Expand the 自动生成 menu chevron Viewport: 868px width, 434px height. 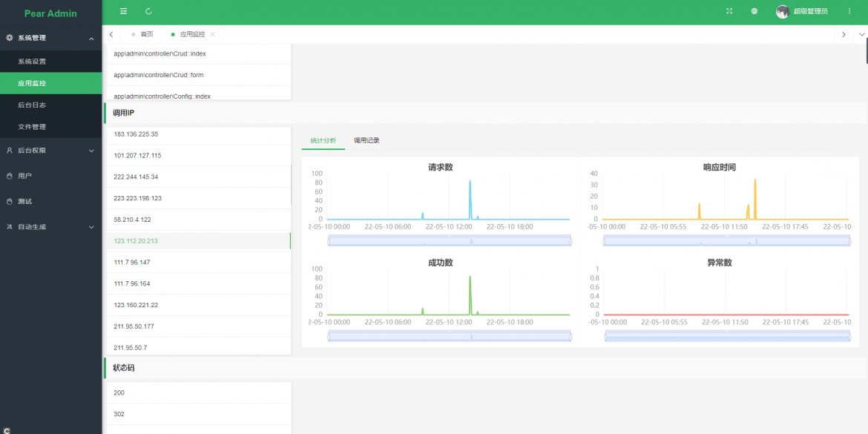pos(91,228)
